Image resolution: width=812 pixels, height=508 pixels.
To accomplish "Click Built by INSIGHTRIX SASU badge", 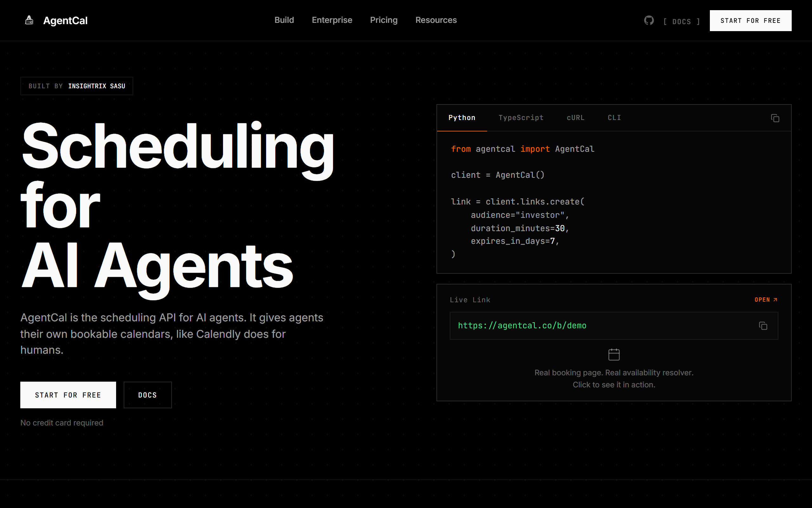I will click(x=77, y=86).
